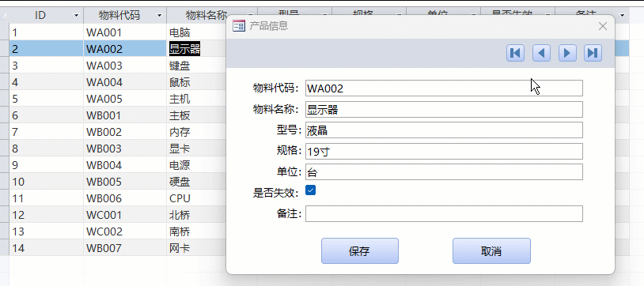Click the 电源 cell in table

pyautogui.click(x=196, y=165)
